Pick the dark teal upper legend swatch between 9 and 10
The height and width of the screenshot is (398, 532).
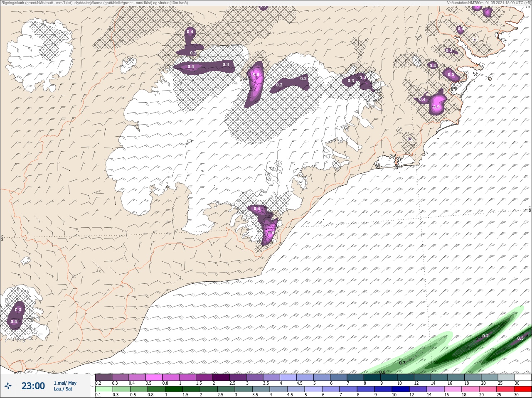click(389, 377)
